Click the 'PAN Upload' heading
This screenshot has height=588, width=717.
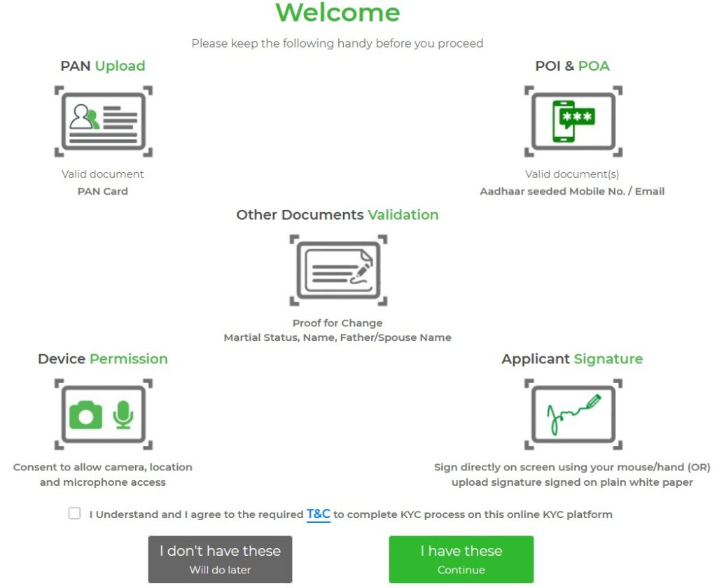[x=103, y=66]
